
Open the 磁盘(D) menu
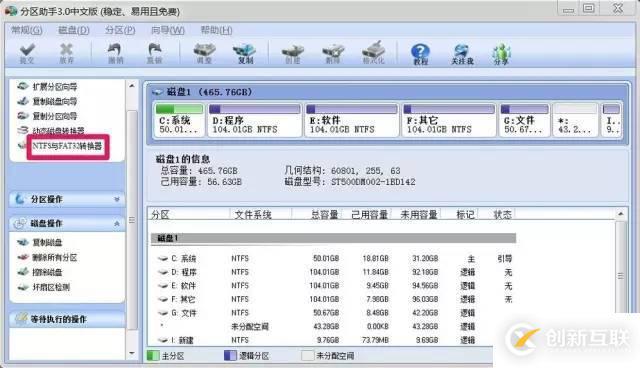(73, 30)
